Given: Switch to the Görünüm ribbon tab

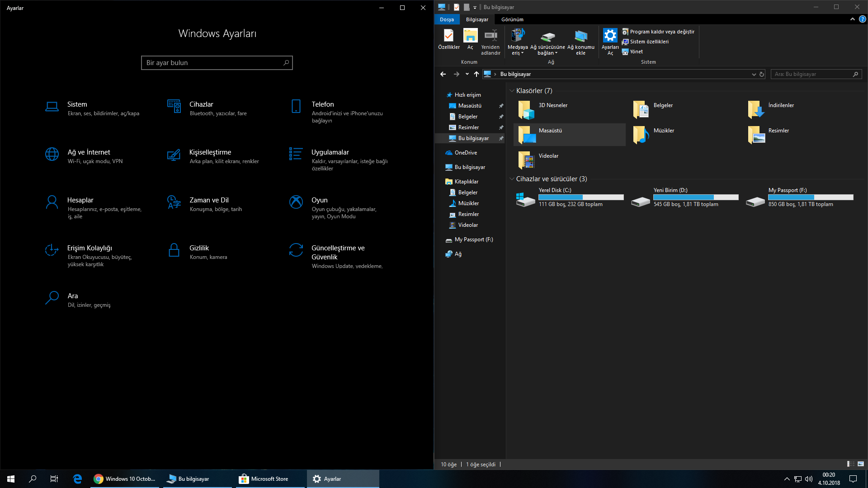Looking at the screenshot, I should 512,19.
